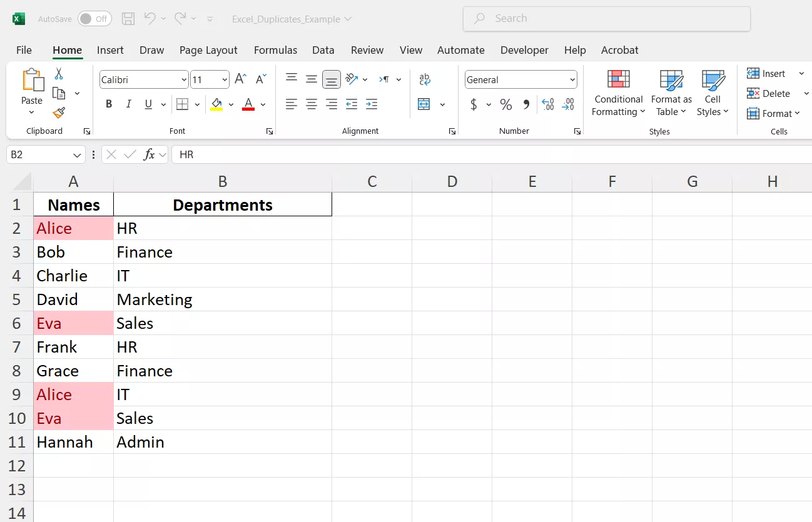This screenshot has height=522, width=812.
Task: Toggle the AutoSave switch
Action: (x=94, y=19)
